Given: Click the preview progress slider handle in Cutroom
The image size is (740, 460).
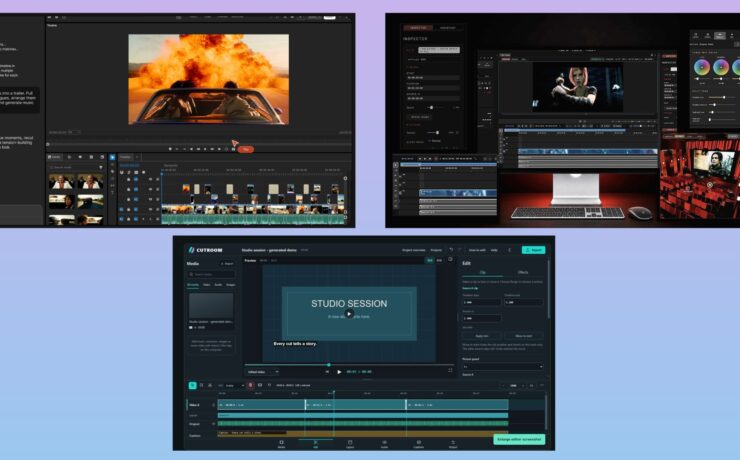Looking at the screenshot, I should pyautogui.click(x=329, y=365).
